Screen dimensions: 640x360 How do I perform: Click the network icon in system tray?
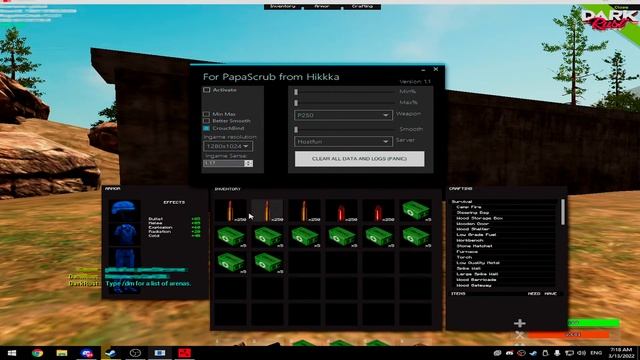pyautogui.click(x=569, y=353)
